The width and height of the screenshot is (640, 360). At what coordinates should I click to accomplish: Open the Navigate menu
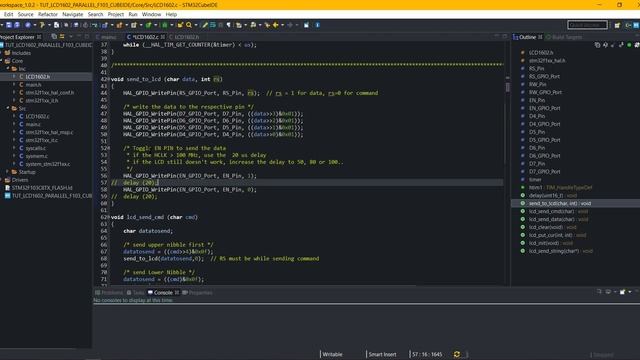click(x=73, y=14)
